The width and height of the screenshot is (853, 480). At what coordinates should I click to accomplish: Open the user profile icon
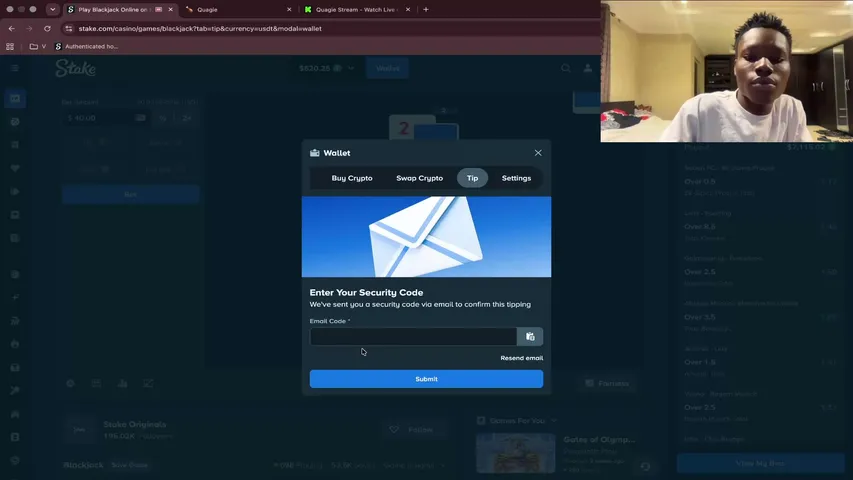[588, 69]
